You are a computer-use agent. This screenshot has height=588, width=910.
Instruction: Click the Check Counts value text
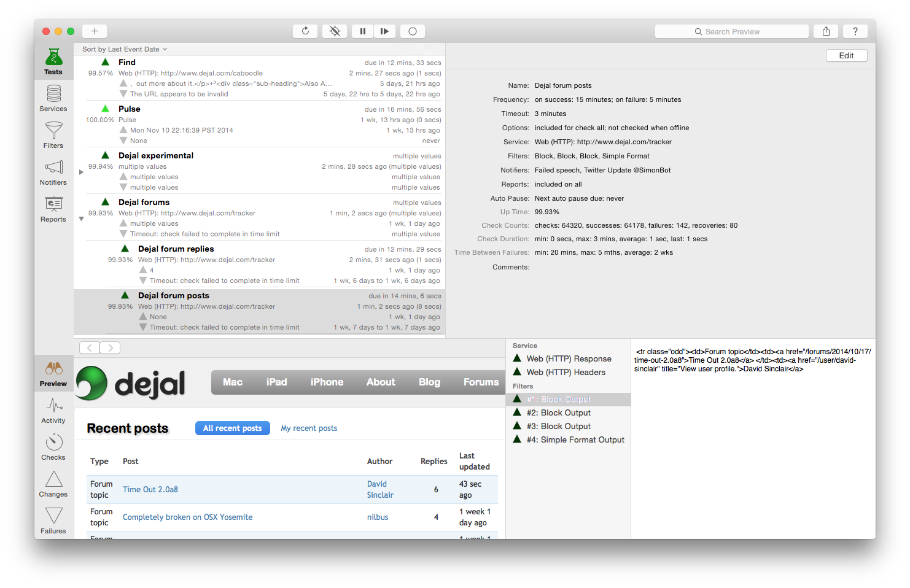[x=636, y=225]
